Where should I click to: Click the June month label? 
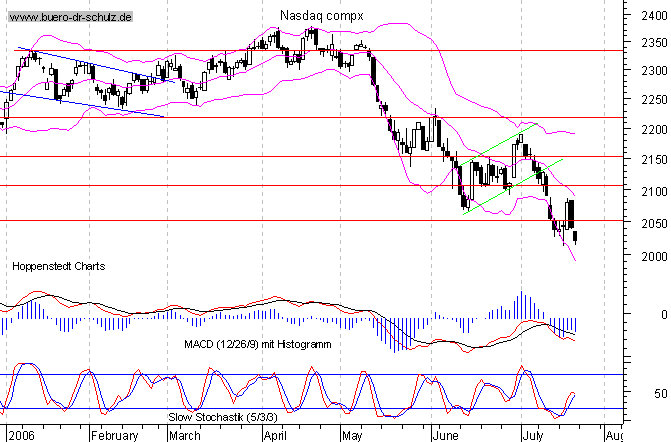pos(445,436)
